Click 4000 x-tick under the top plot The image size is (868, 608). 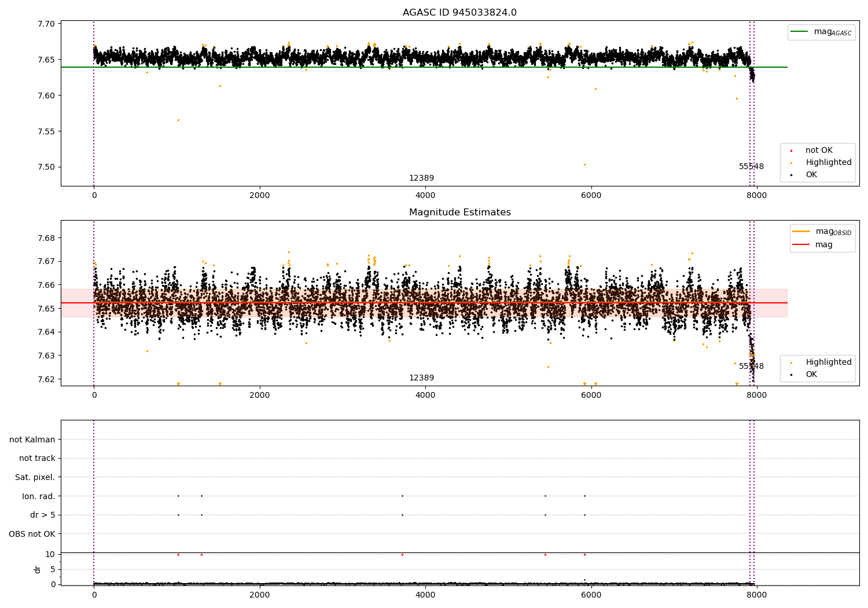click(425, 195)
